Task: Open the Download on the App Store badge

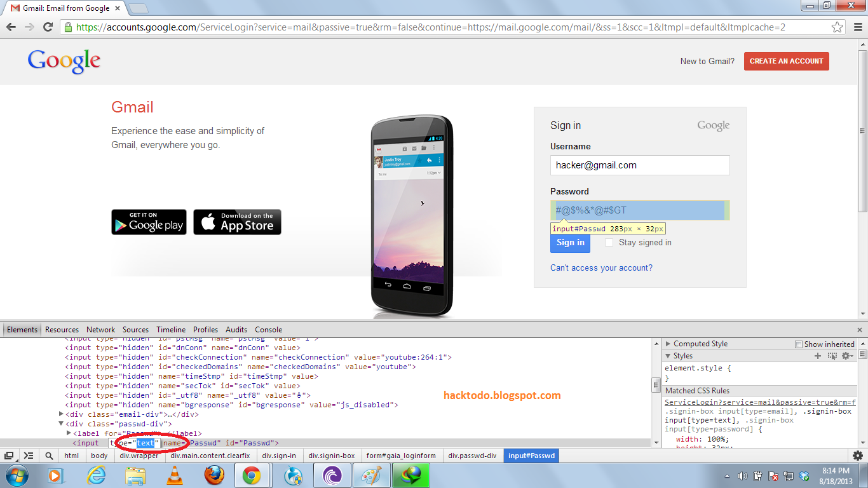Action: click(237, 222)
